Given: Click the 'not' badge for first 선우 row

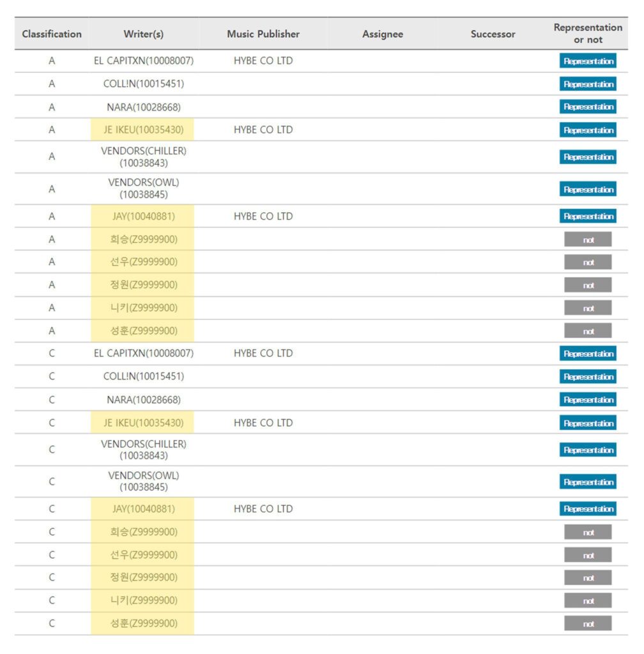Looking at the screenshot, I should click(x=587, y=262).
